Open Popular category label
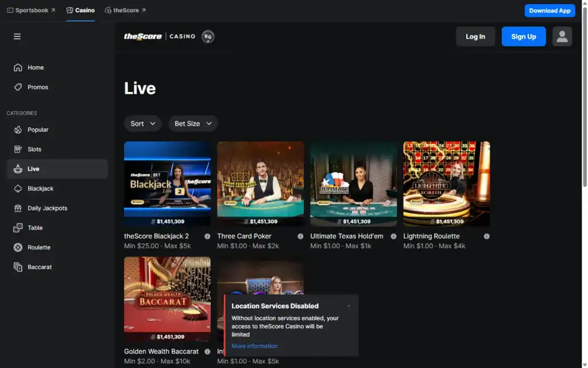588x368 pixels. coord(38,129)
